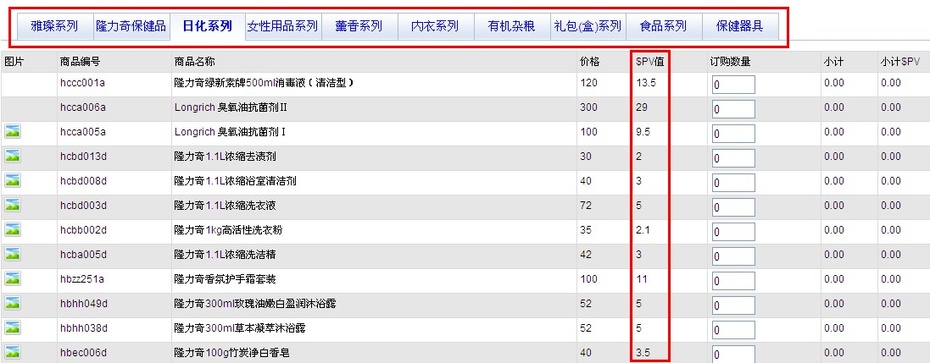Click image icon for hbzz251a hand cream set
Viewport: 930px width, 363px height.
[12, 279]
